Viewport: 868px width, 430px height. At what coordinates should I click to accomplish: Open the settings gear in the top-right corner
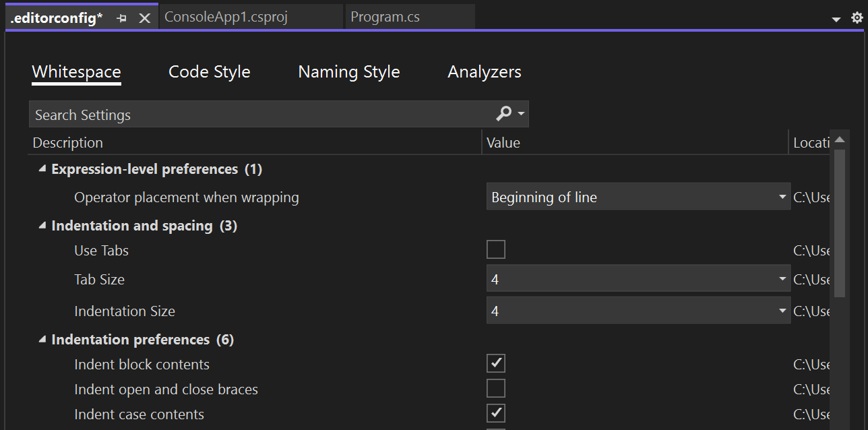coord(856,18)
